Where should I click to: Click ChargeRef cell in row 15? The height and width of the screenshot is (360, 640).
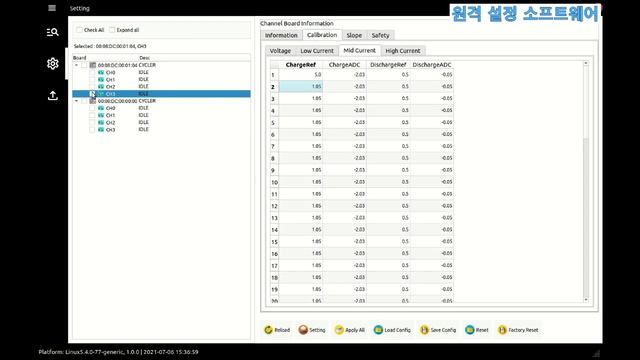click(301, 242)
